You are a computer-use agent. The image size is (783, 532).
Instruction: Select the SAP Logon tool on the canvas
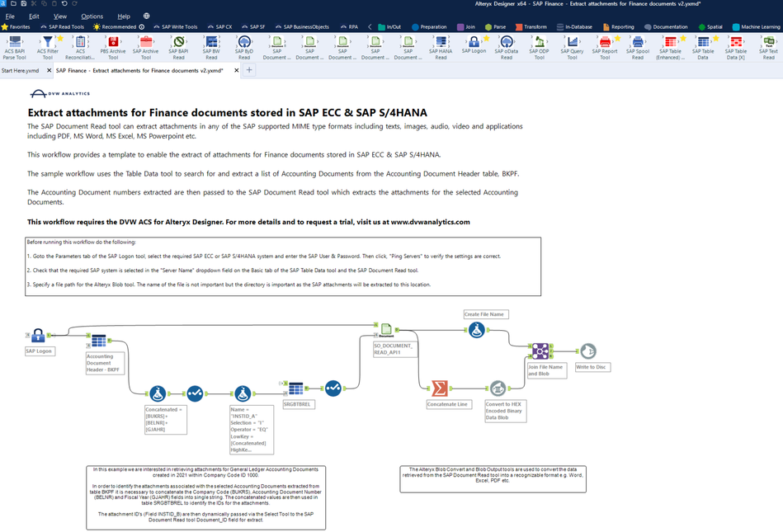pos(38,336)
